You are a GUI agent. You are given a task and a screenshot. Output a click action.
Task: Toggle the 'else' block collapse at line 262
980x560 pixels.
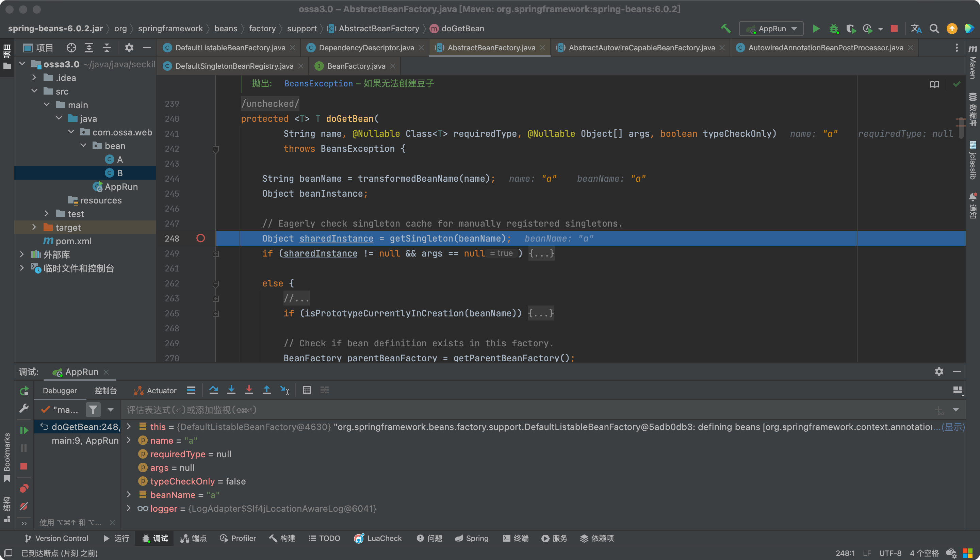coord(215,283)
